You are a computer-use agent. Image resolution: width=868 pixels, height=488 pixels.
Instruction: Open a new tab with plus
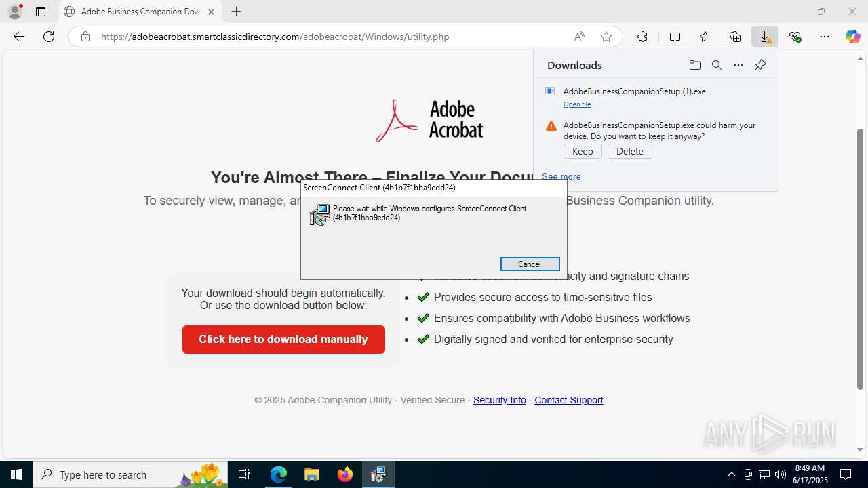point(236,12)
